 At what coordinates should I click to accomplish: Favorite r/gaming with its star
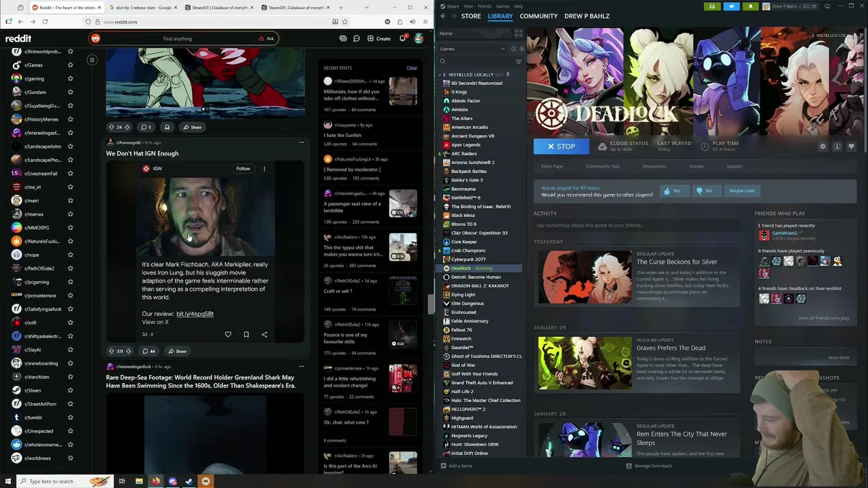[x=70, y=79]
